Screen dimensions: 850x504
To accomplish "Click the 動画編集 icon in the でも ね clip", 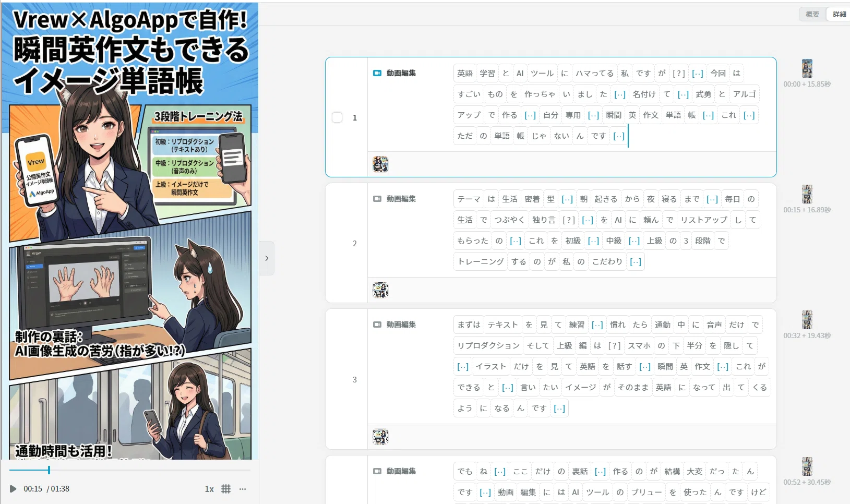I will coord(377,471).
